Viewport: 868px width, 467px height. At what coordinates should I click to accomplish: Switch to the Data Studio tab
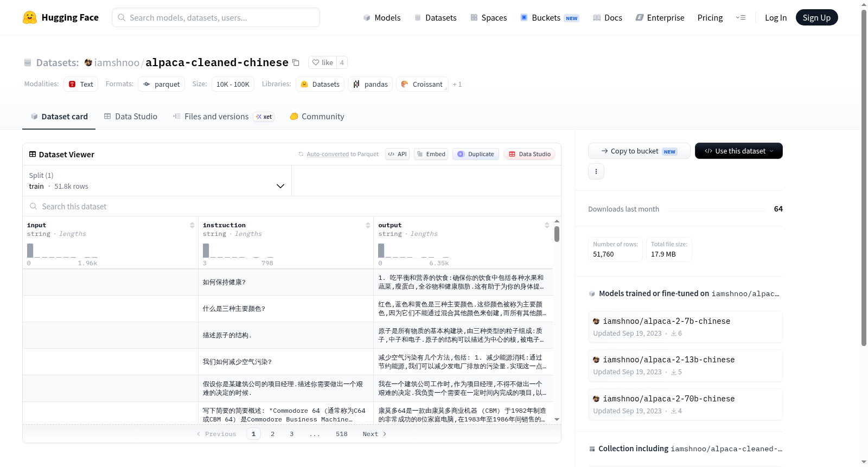(131, 116)
